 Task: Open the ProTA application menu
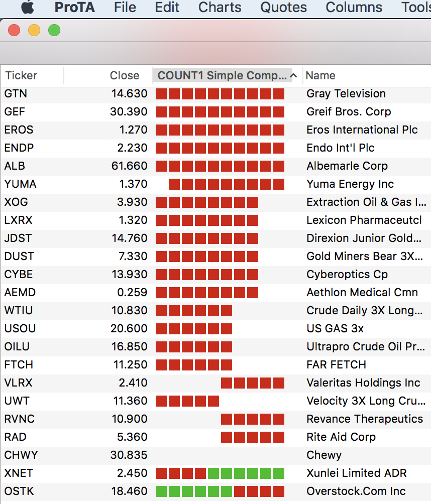pyautogui.click(x=75, y=7)
